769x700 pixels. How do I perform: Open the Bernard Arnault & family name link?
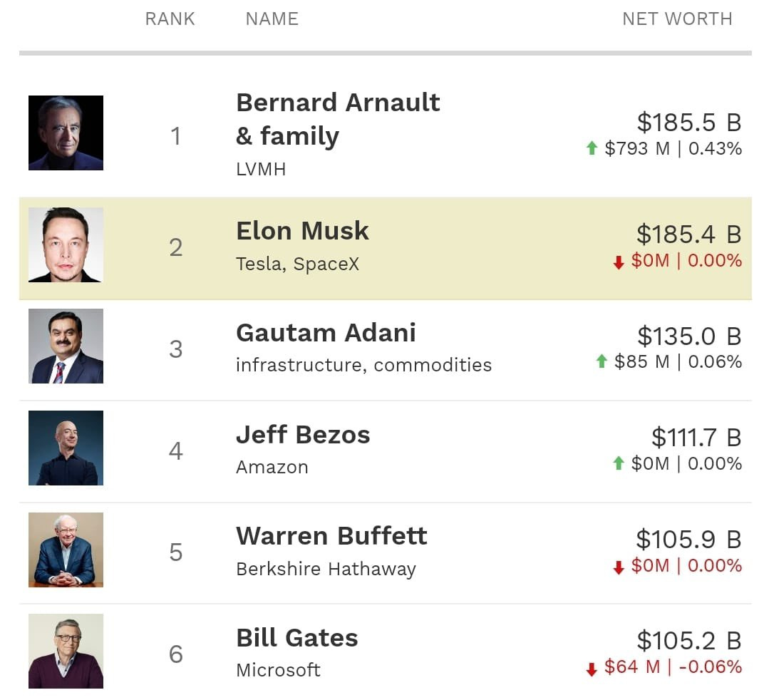[338, 119]
